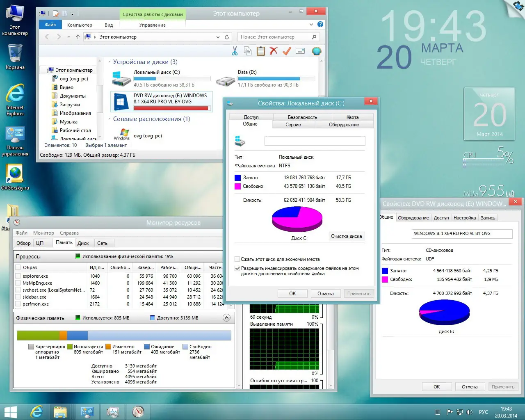Click OK in Local Disk (C:) properties

[292, 294]
